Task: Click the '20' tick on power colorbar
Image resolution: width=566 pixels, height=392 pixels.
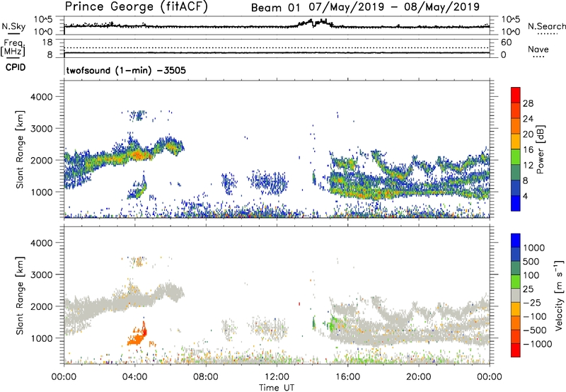Action: click(528, 134)
